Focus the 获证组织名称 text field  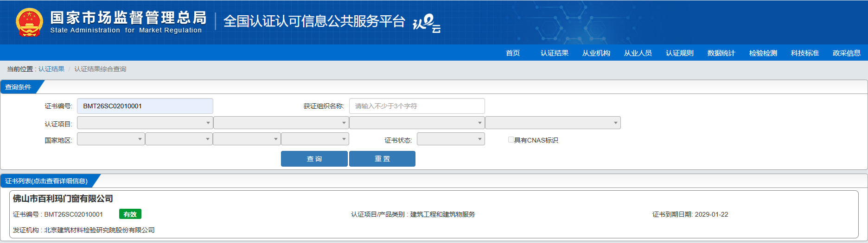click(x=416, y=106)
